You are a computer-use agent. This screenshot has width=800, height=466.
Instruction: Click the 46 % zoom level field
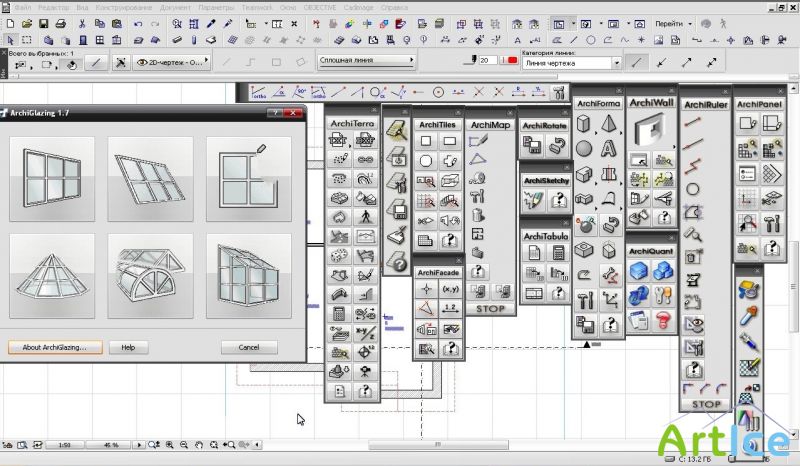[x=110, y=444]
